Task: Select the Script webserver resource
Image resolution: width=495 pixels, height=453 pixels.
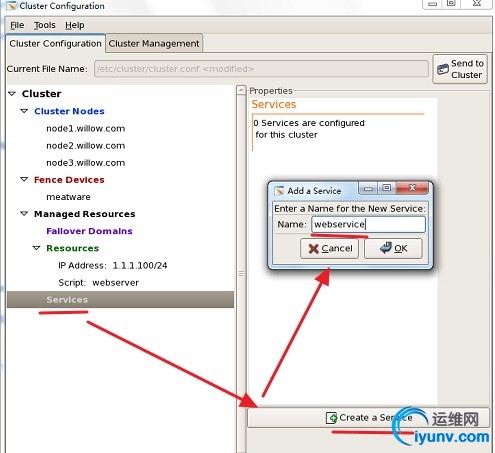Action: [x=99, y=283]
